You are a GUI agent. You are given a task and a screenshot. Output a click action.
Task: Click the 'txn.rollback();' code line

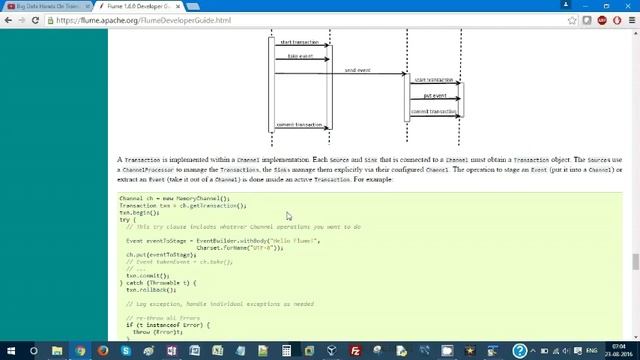(151, 290)
